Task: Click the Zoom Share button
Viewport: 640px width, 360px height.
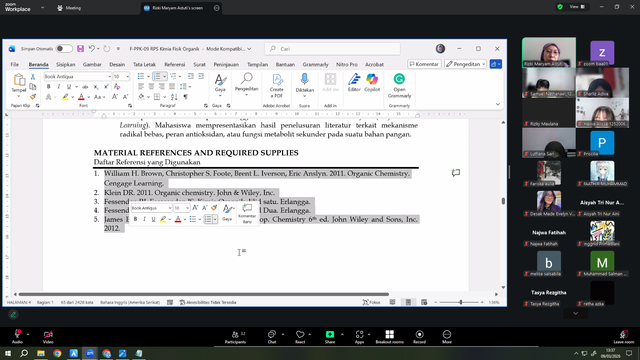Action: click(330, 337)
